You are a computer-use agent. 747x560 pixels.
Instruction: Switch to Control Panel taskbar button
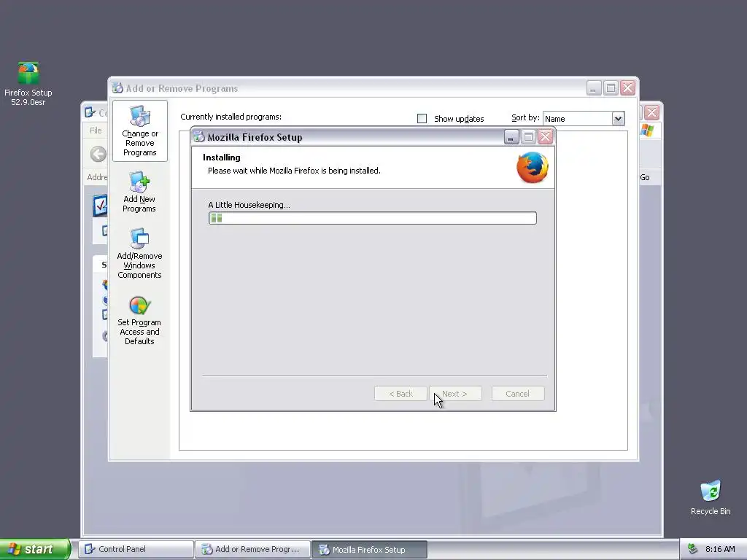point(136,549)
